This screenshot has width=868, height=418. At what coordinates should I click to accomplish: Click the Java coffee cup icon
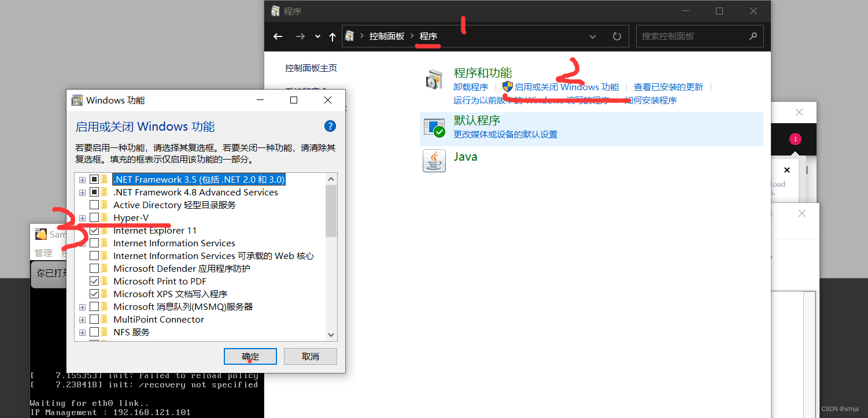[434, 161]
